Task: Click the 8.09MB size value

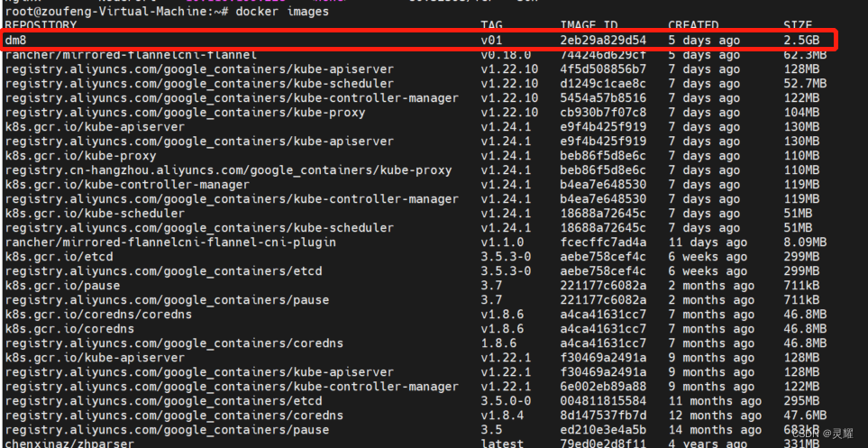Action: (805, 242)
